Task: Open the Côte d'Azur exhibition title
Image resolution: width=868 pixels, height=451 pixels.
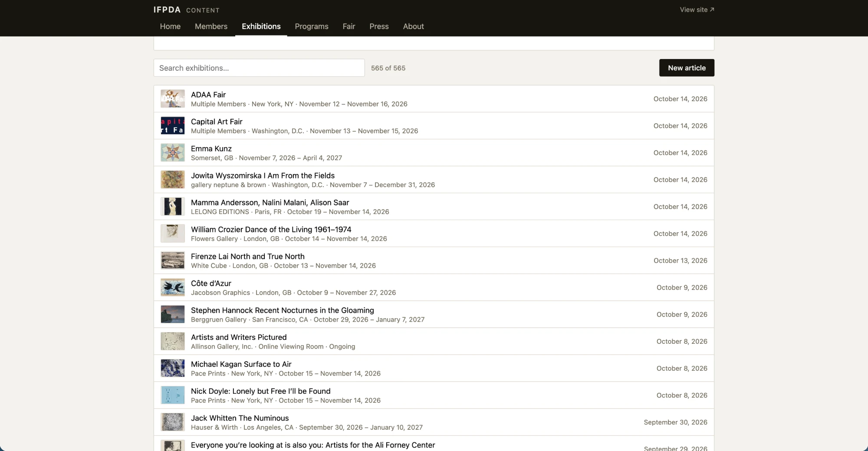Action: 211,283
